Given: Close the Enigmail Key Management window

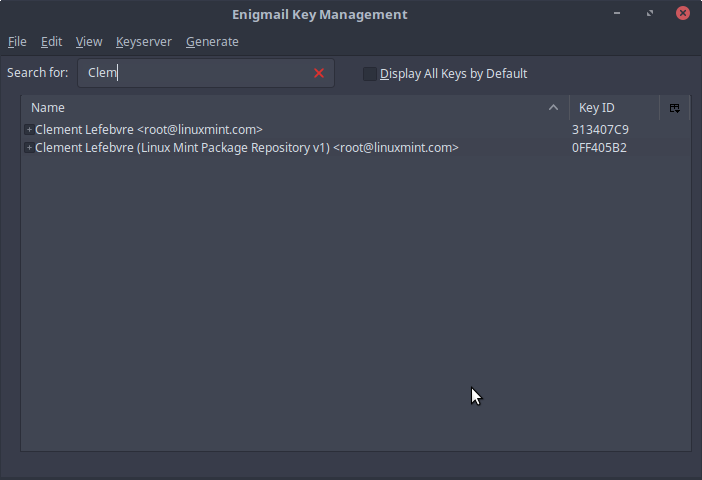Looking at the screenshot, I should (683, 14).
